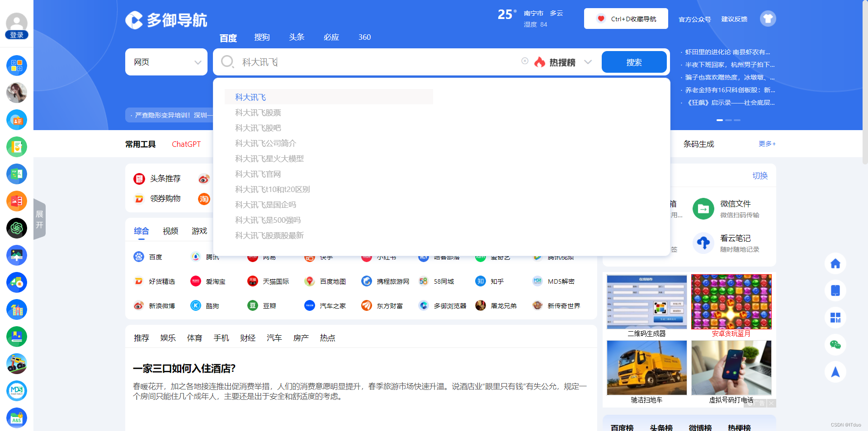Click the 条码生成 tool link

pyautogui.click(x=699, y=144)
